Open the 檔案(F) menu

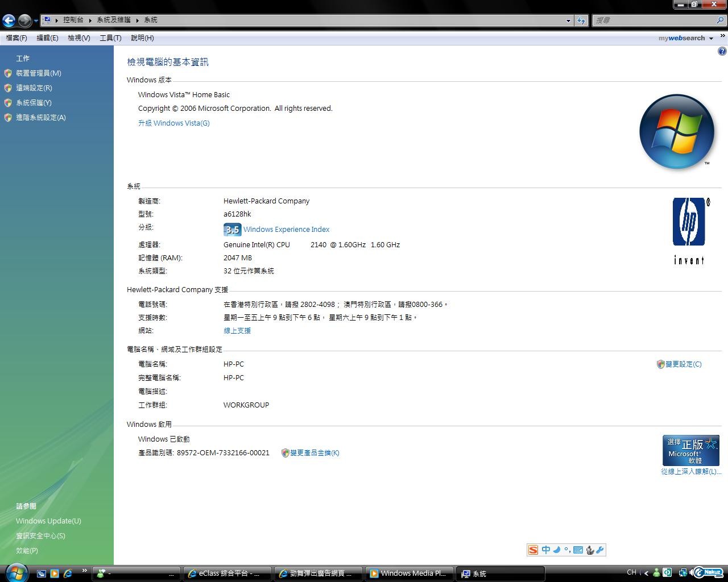point(16,38)
